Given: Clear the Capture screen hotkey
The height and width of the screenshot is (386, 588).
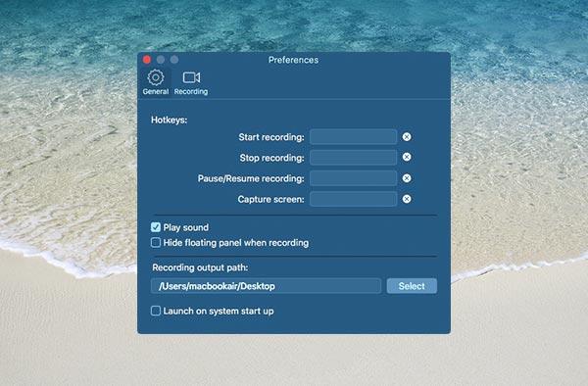Looking at the screenshot, I should point(407,199).
